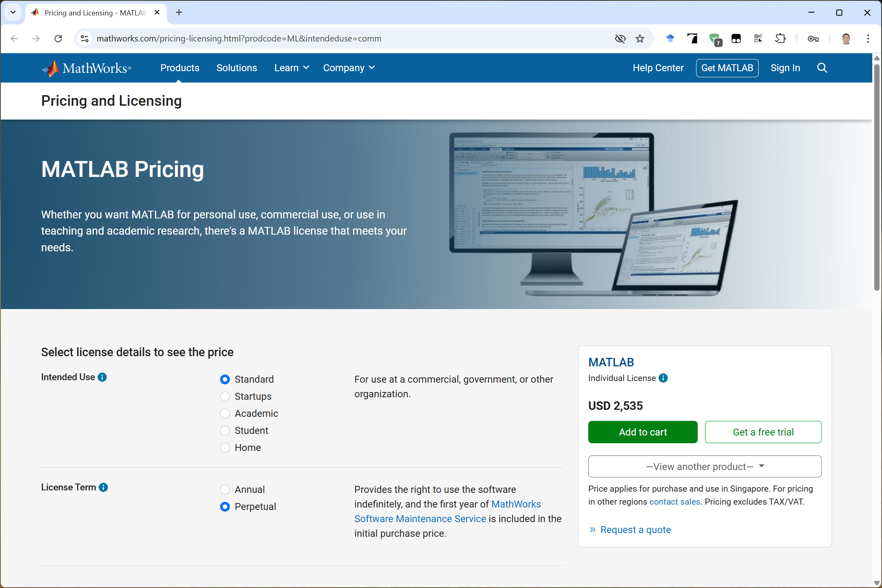Select the Student intended use option

[x=225, y=431]
